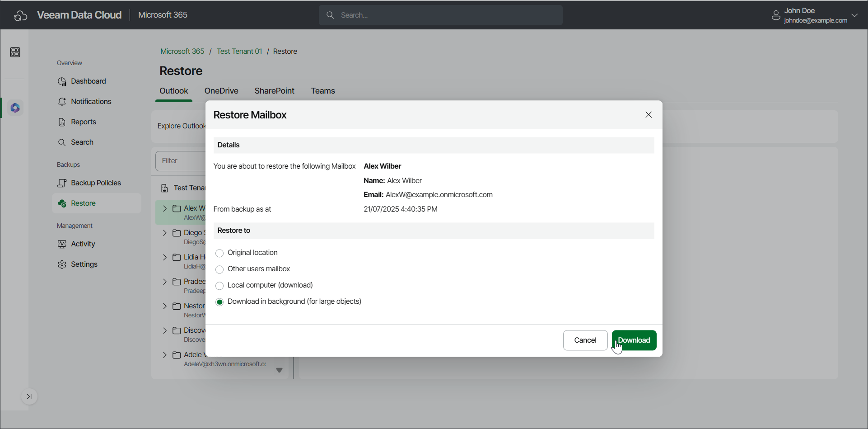Click the Filter input field

click(181, 161)
